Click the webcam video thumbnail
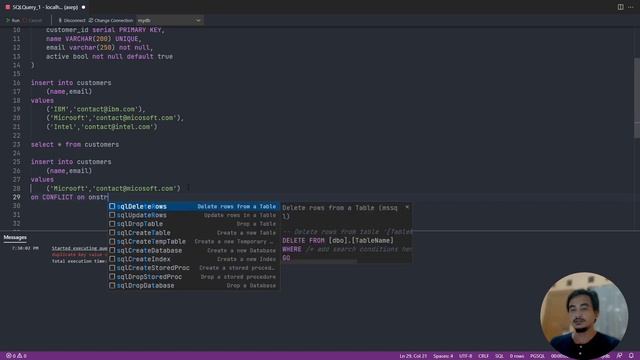Viewport: 640px width, 360px height. [584, 315]
